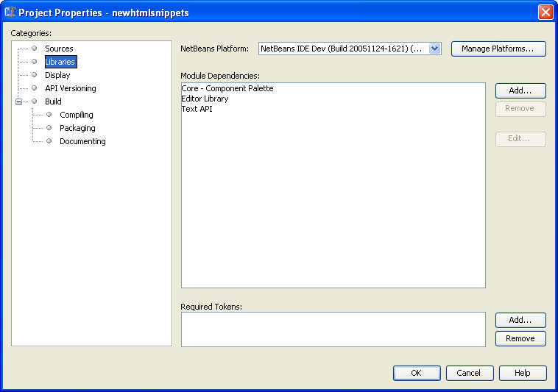Click Remove next to Required Tokens
The width and height of the screenshot is (558, 392).
pos(520,339)
